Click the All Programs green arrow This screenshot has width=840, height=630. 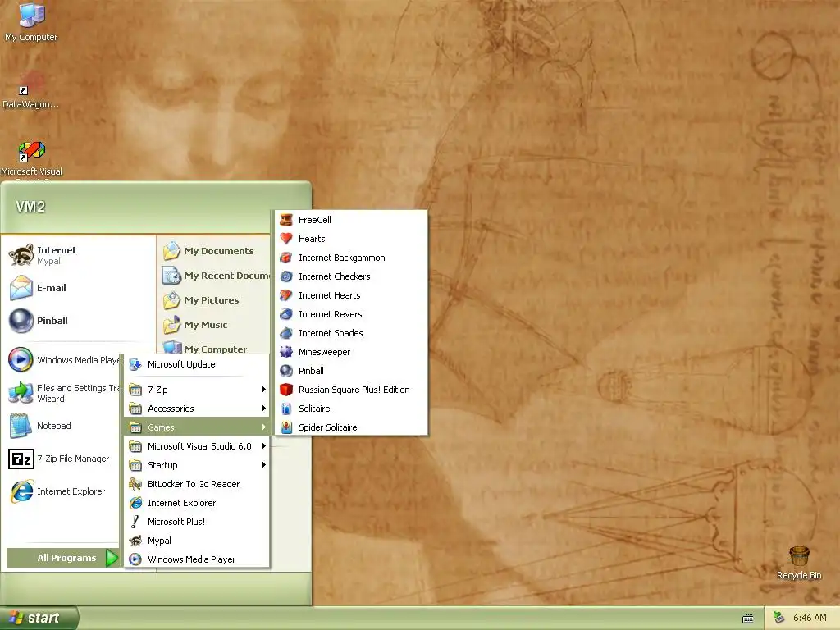tap(112, 558)
